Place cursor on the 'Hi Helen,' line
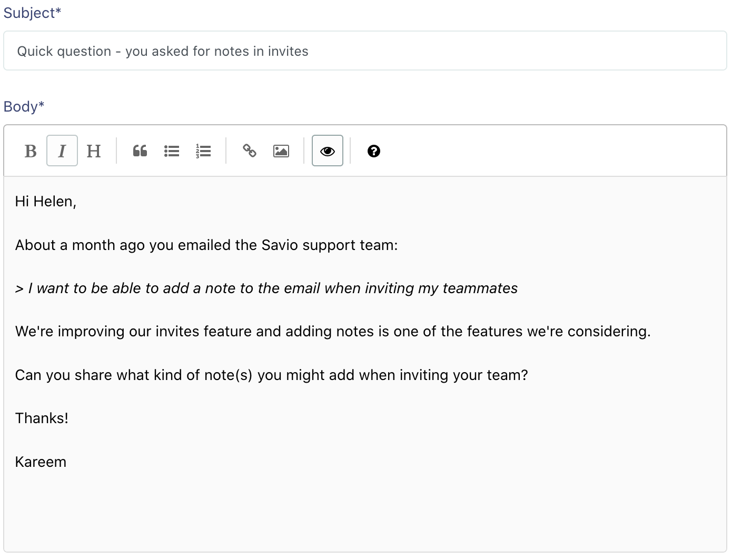Screen dimensions: 732x560 (x=46, y=202)
